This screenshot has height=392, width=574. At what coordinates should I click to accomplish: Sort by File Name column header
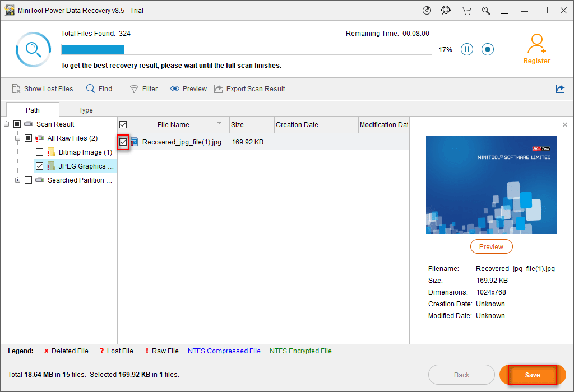tap(173, 125)
